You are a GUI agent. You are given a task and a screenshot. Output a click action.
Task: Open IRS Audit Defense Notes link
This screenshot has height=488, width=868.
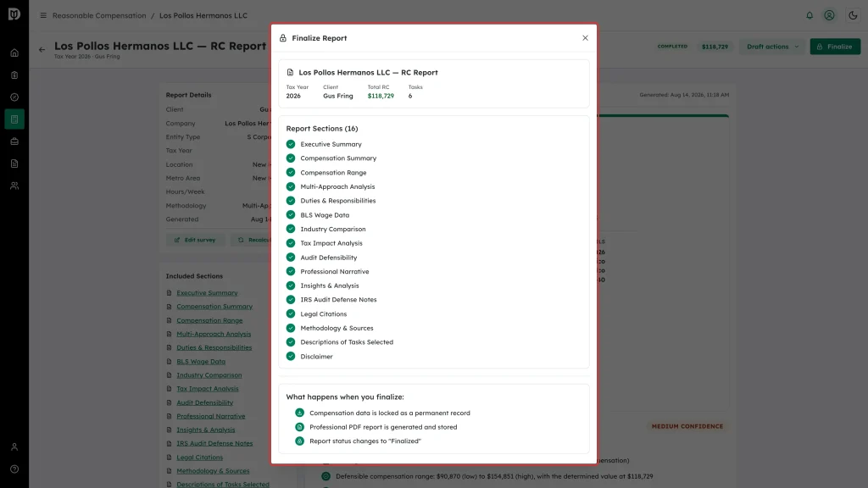pyautogui.click(x=214, y=443)
